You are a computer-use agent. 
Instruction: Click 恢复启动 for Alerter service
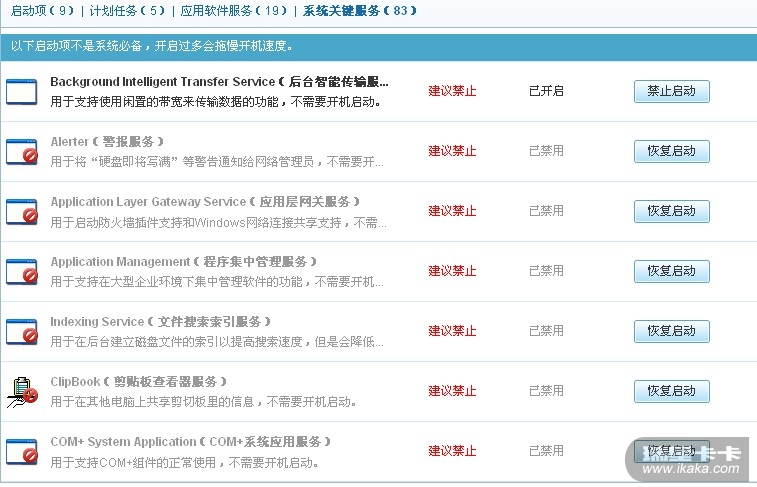[672, 151]
